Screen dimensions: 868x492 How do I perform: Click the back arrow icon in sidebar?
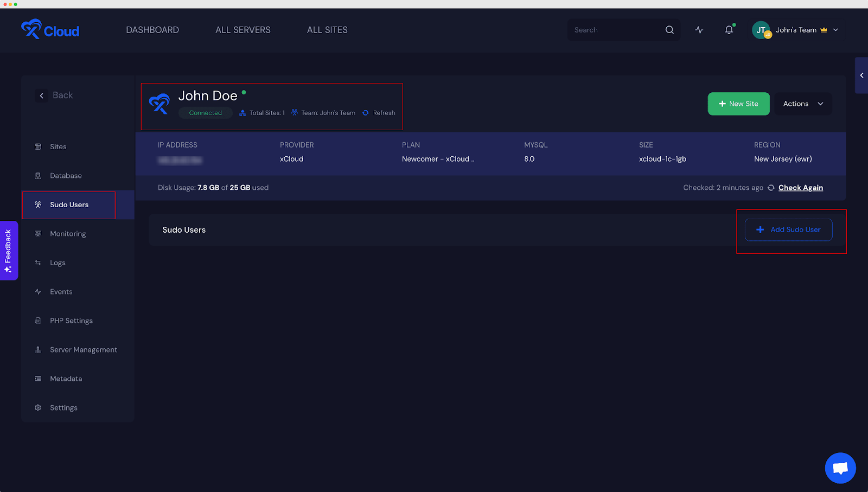[x=41, y=95]
